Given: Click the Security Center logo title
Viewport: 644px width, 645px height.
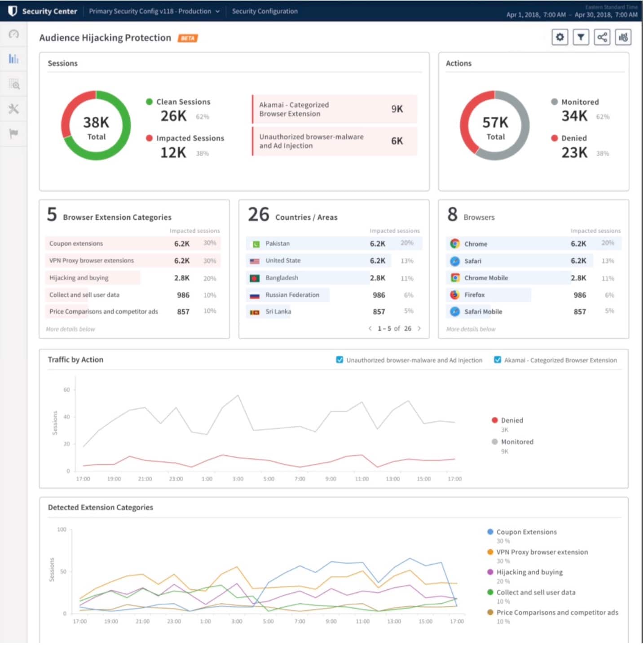Looking at the screenshot, I should tap(43, 11).
